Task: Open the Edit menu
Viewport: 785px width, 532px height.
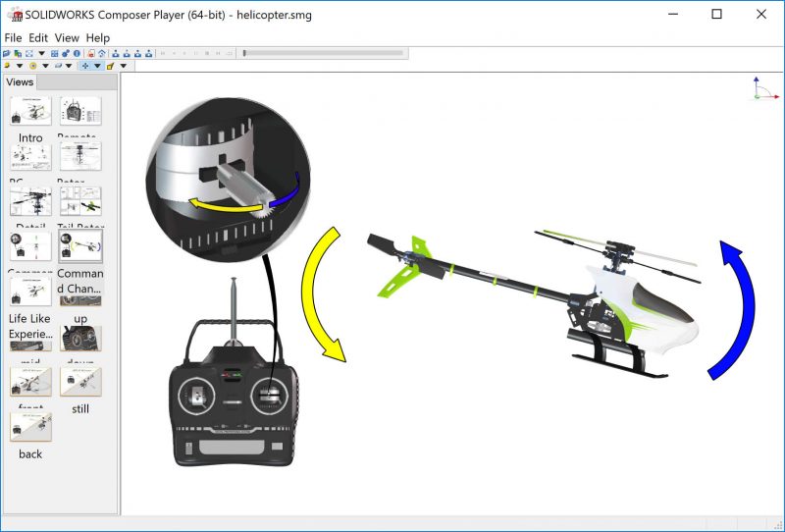Action: [x=38, y=38]
